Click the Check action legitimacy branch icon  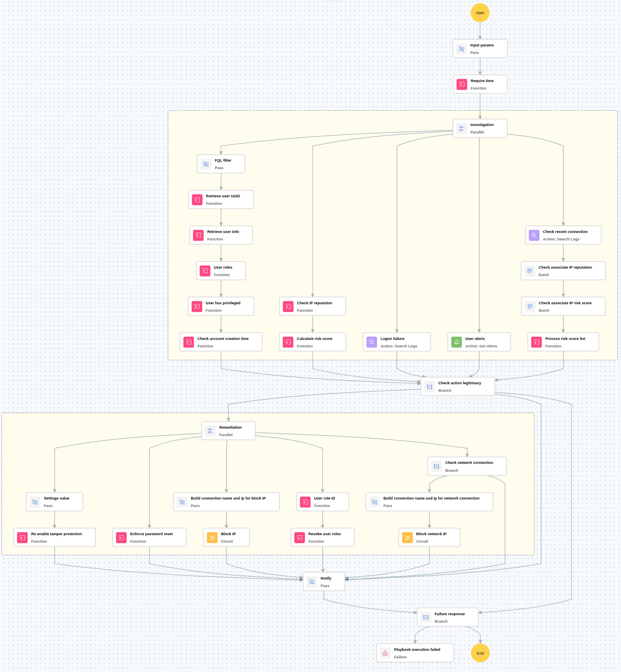click(430, 387)
